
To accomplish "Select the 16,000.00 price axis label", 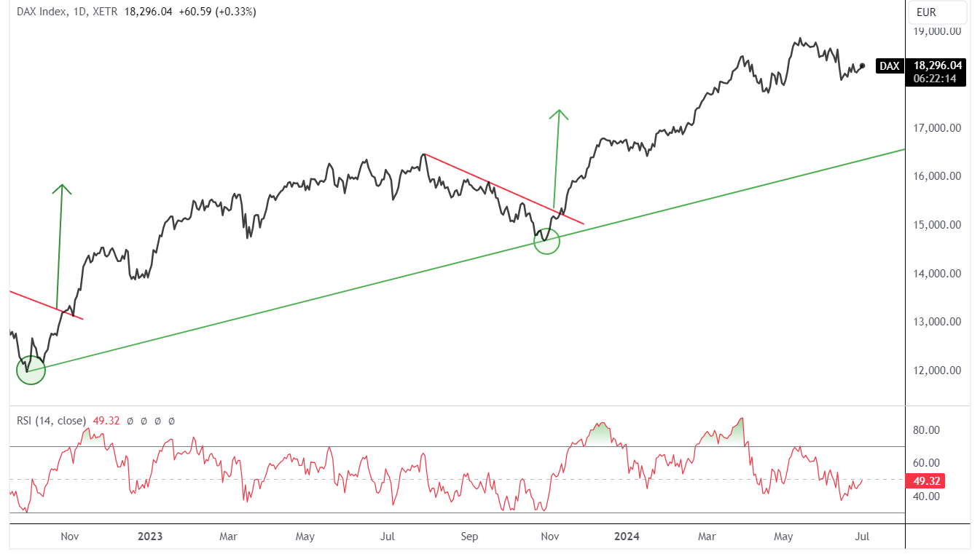I will pyautogui.click(x=936, y=176).
